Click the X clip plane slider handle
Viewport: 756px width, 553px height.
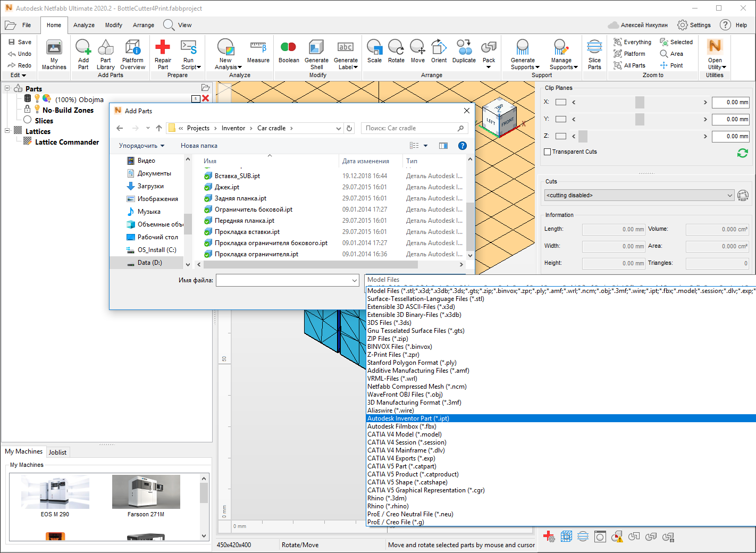[x=640, y=102]
